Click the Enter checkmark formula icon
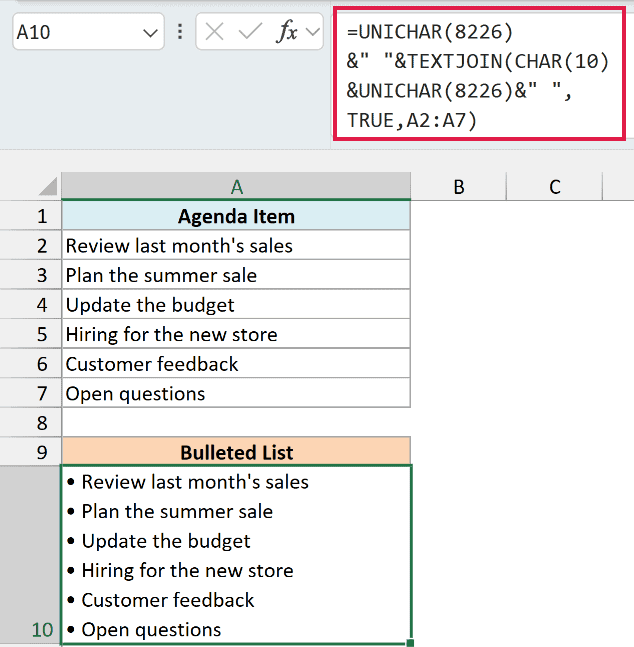 251,31
